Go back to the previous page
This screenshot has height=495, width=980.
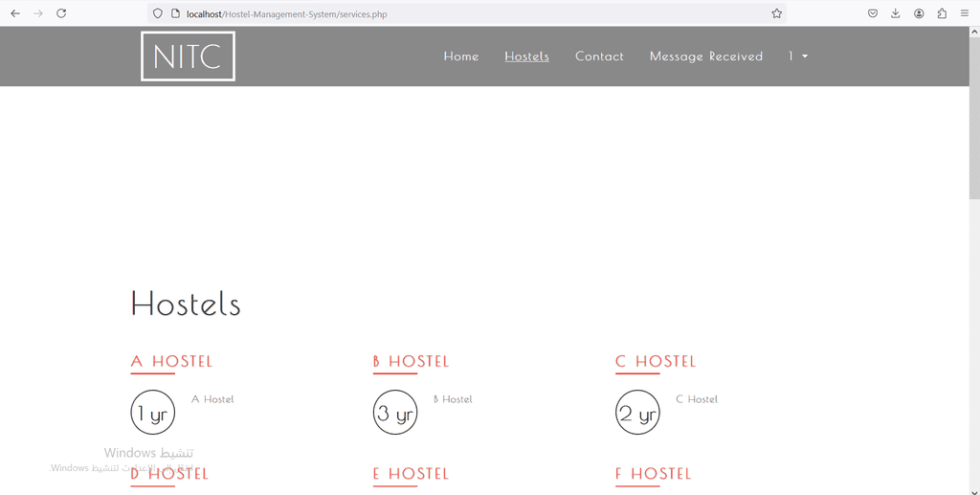pos(15,13)
